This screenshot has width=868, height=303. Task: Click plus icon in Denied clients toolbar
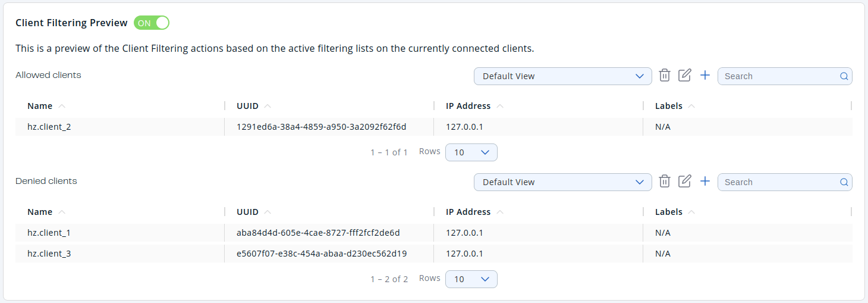pyautogui.click(x=705, y=182)
